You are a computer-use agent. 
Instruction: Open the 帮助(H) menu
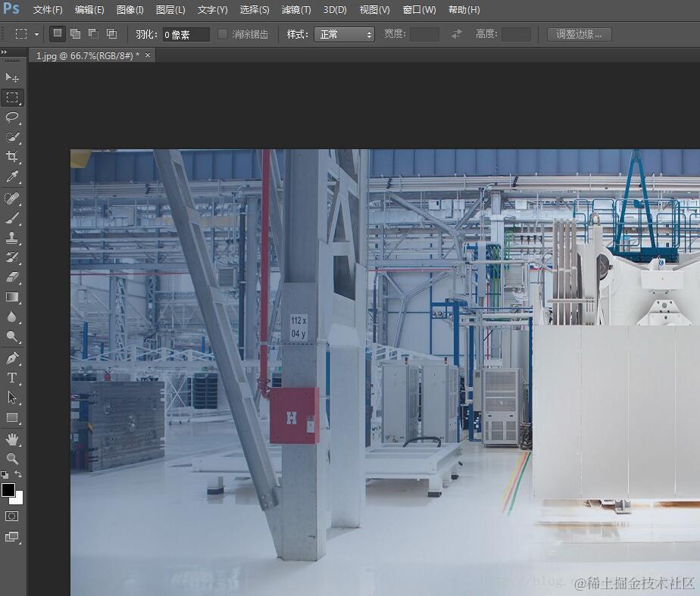(x=464, y=10)
